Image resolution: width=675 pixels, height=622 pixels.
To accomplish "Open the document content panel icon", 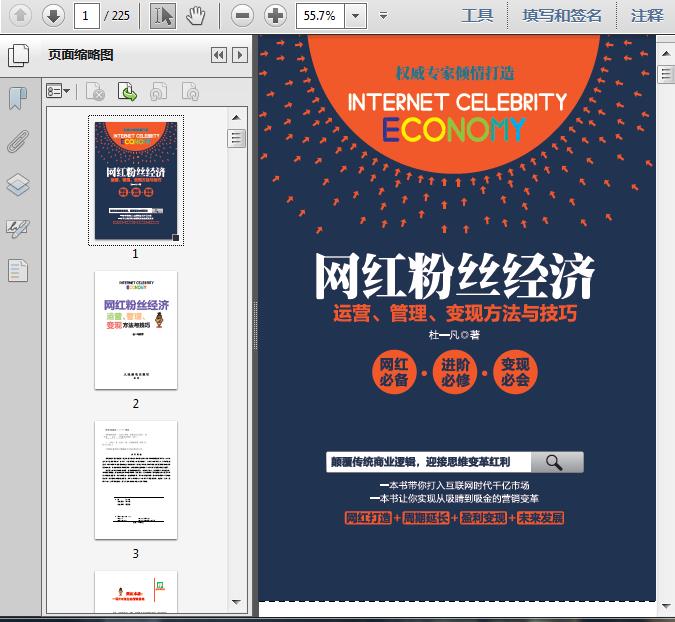I will point(18,271).
